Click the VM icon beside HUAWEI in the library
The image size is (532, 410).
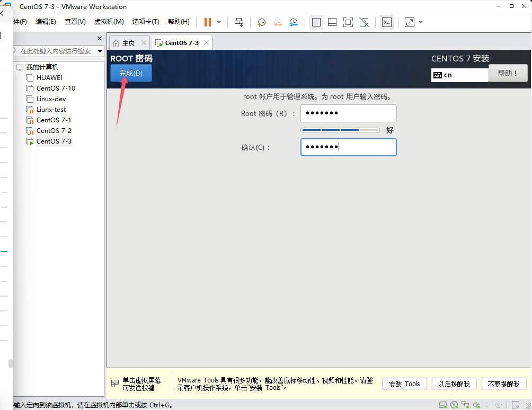coord(30,78)
